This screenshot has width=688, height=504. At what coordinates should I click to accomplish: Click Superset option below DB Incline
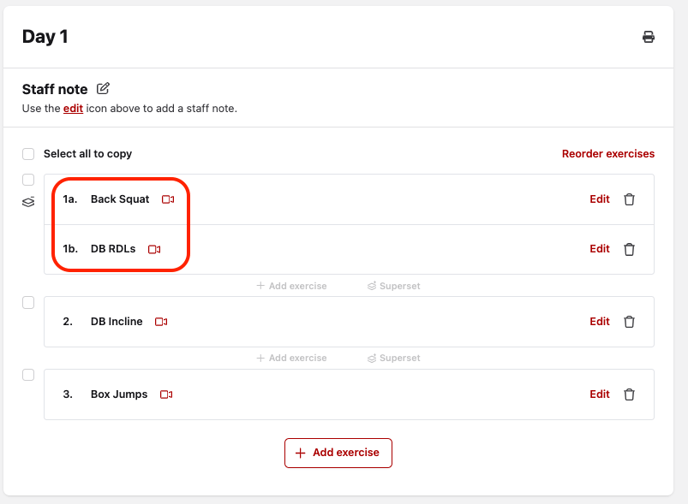tap(393, 358)
